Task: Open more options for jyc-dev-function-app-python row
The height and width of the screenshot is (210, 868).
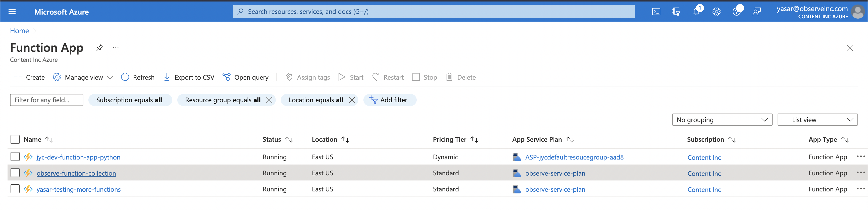Action: (x=860, y=156)
